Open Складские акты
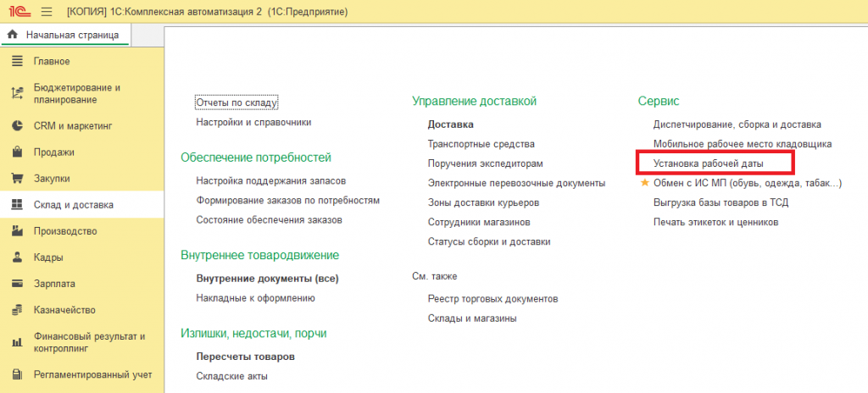Image resolution: width=868 pixels, height=393 pixels. pos(232,376)
